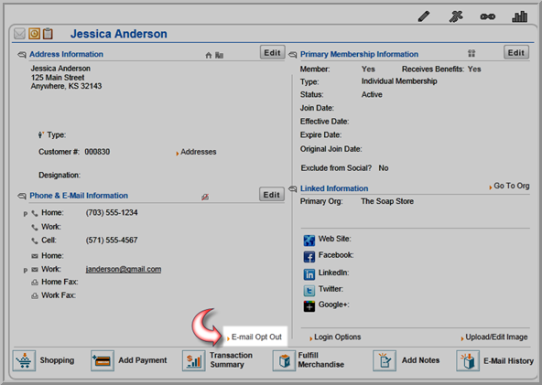Click home phone number (703) 555-1234

111,213
